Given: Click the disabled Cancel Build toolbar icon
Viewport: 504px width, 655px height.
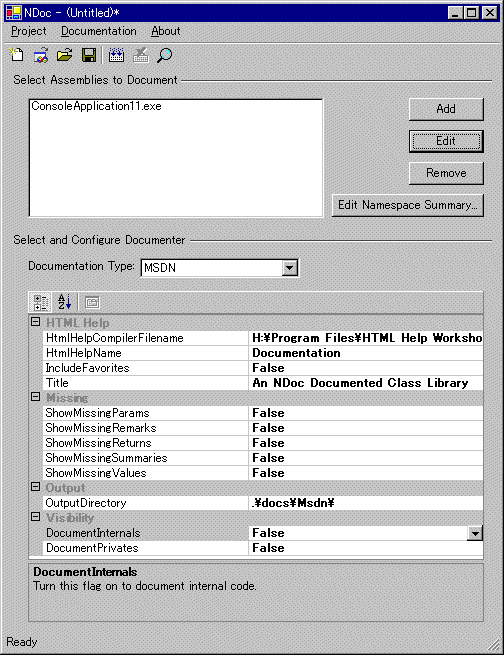Looking at the screenshot, I should (x=140, y=55).
